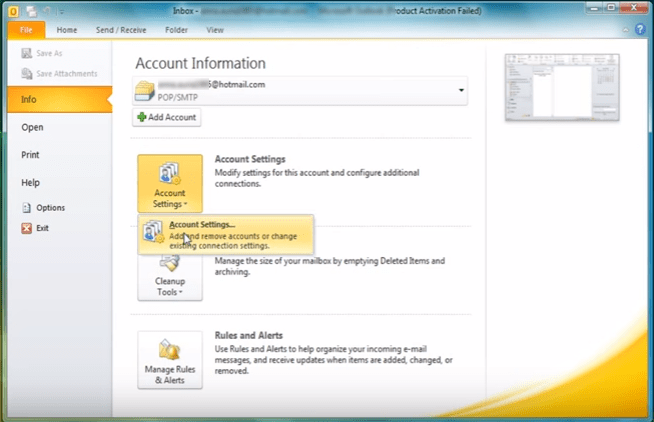The height and width of the screenshot is (422, 654).
Task: Expand the hotmail account dropdown
Action: click(x=461, y=90)
